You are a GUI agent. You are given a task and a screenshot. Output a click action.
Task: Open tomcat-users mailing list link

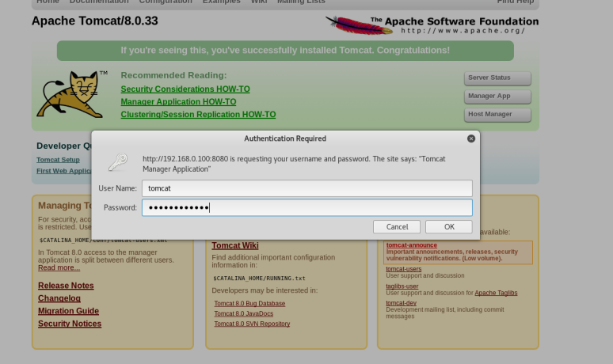(x=403, y=269)
